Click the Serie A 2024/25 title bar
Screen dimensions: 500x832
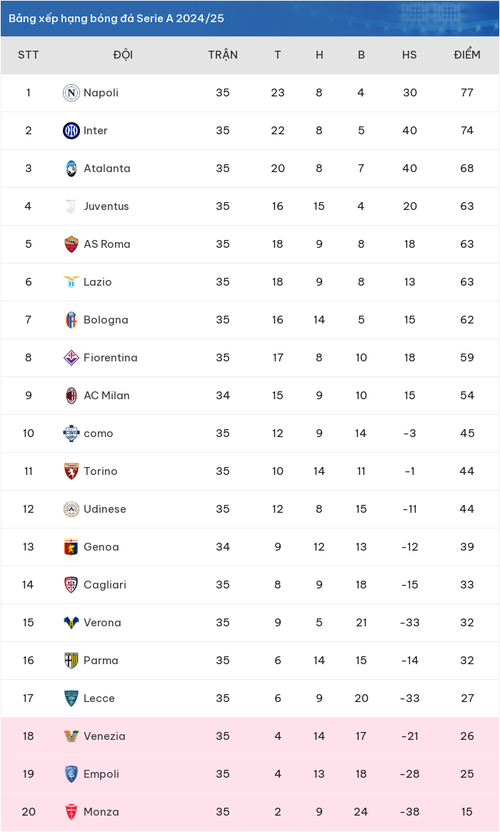click(x=250, y=19)
